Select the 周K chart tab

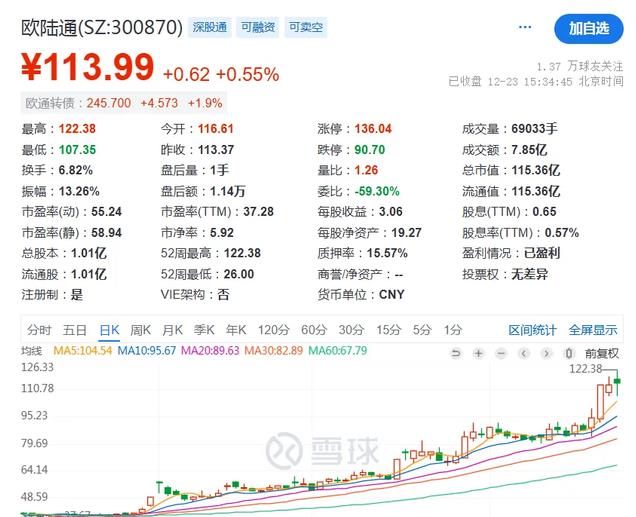(x=140, y=330)
